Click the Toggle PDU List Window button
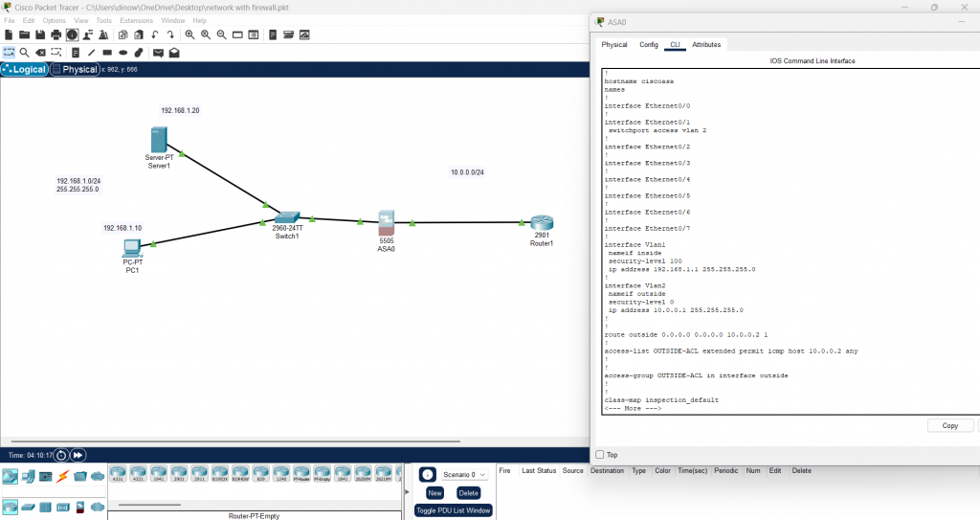Viewport: 980px width, 520px height. click(453, 510)
